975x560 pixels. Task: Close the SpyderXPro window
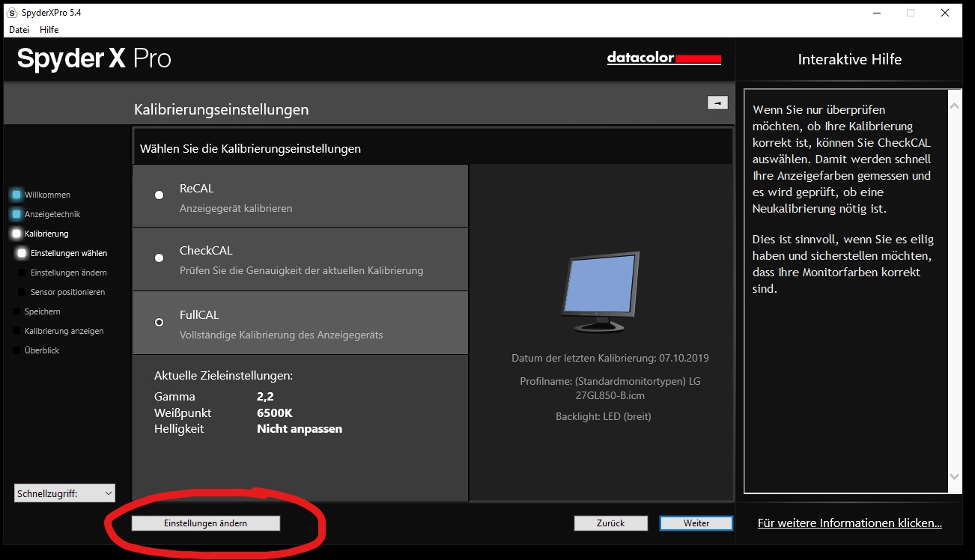[945, 13]
